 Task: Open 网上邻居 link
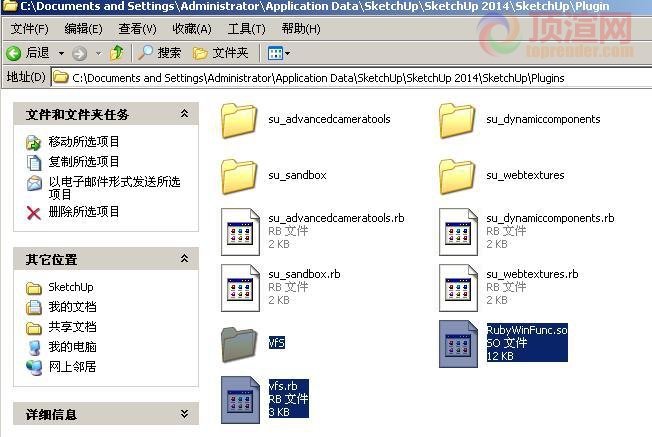72,366
